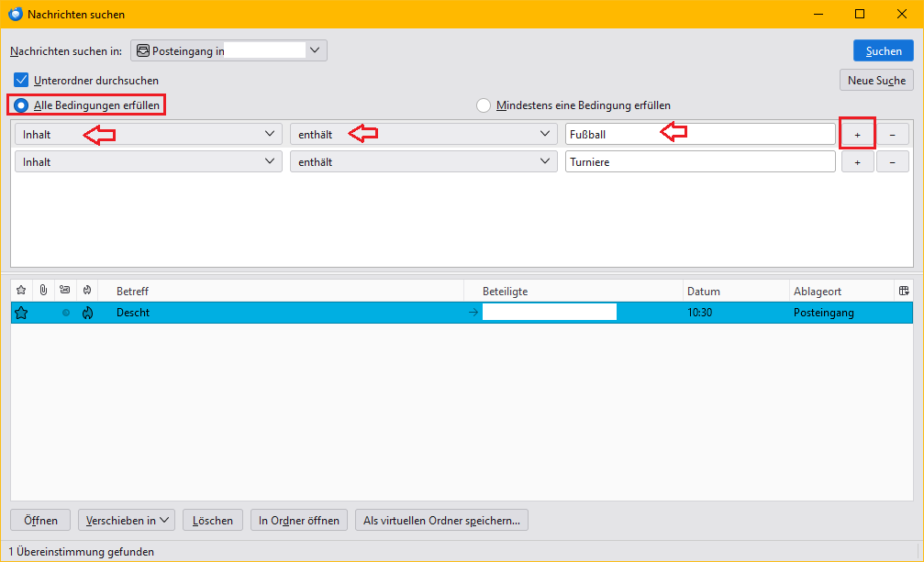This screenshot has width=924, height=562.
Task: Click Als virtuellen Ordner speichern button
Action: click(441, 521)
